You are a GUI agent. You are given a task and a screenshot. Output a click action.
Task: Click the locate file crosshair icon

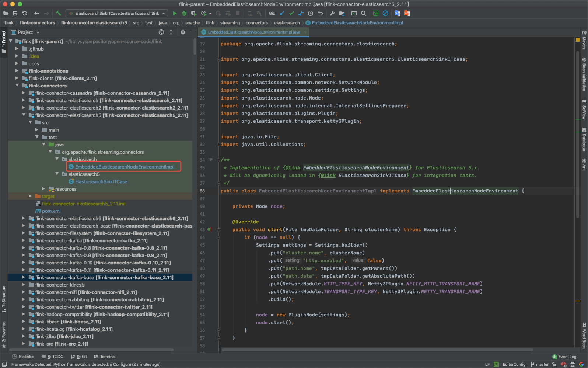[161, 32]
